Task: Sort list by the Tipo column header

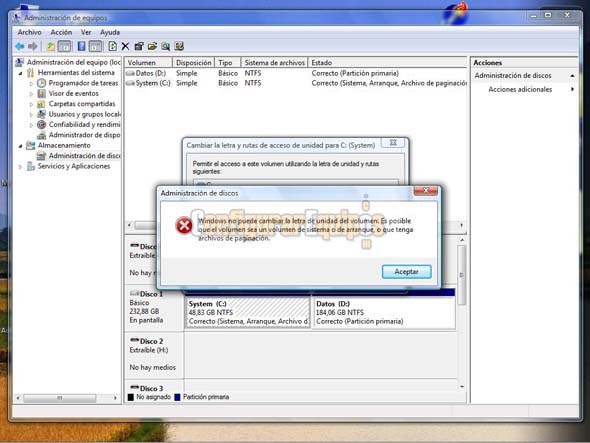Action: pos(227,62)
